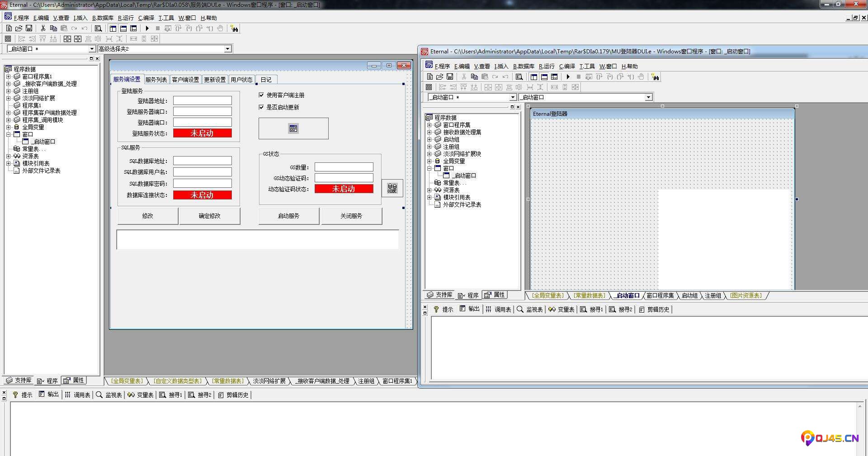The image size is (868, 456).
Task: Click Copy icon in left window toolbar
Action: click(53, 28)
